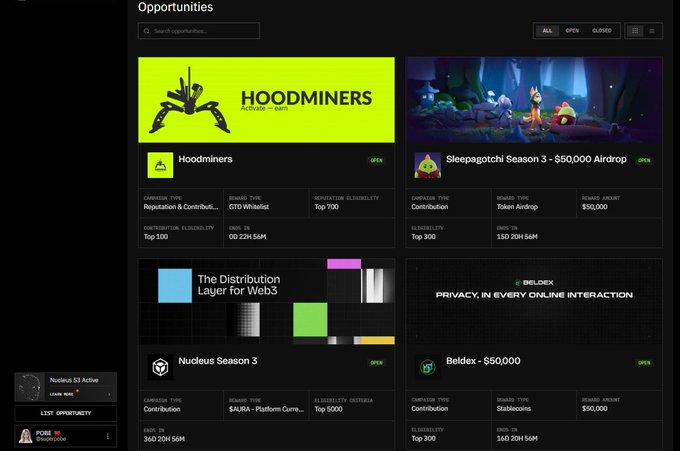Image resolution: width=680 pixels, height=451 pixels.
Task: Click Sleepagotchi 'Token Airdrop' reward type
Action: tap(517, 207)
